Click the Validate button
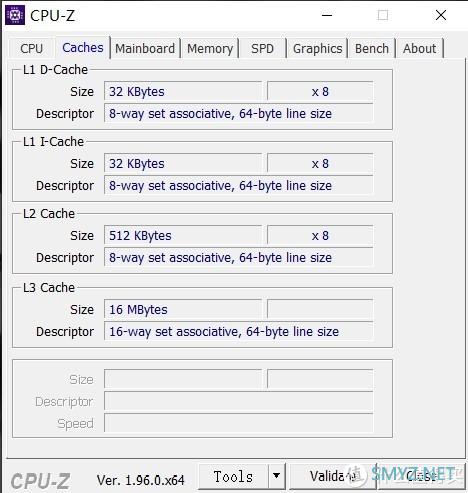Viewport: 468px width, 493px height. tap(333, 476)
